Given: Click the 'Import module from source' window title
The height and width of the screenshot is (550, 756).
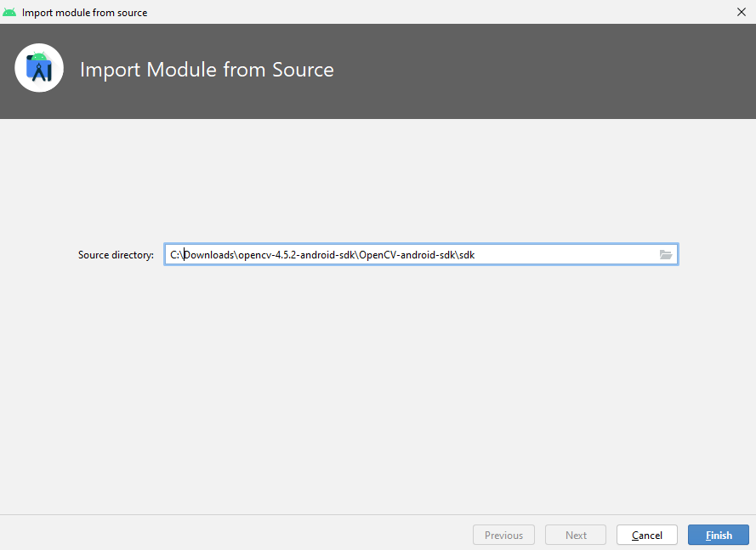Looking at the screenshot, I should [x=84, y=13].
